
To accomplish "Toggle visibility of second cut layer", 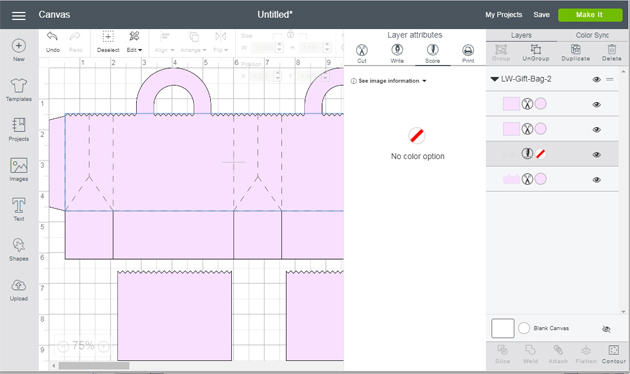I will pyautogui.click(x=596, y=129).
